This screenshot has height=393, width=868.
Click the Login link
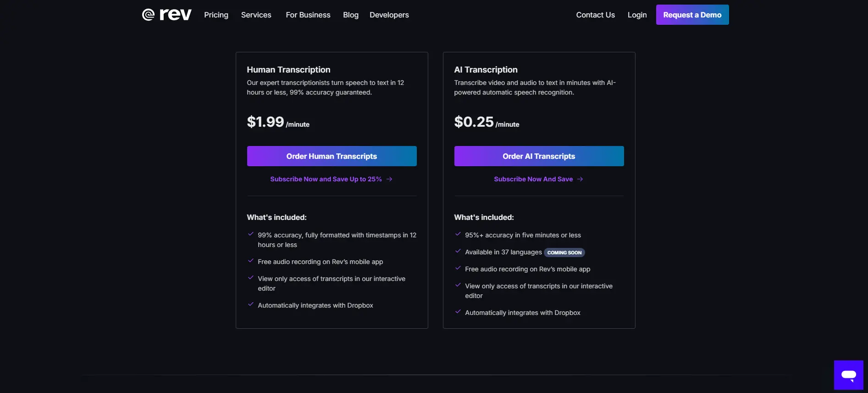coord(637,15)
